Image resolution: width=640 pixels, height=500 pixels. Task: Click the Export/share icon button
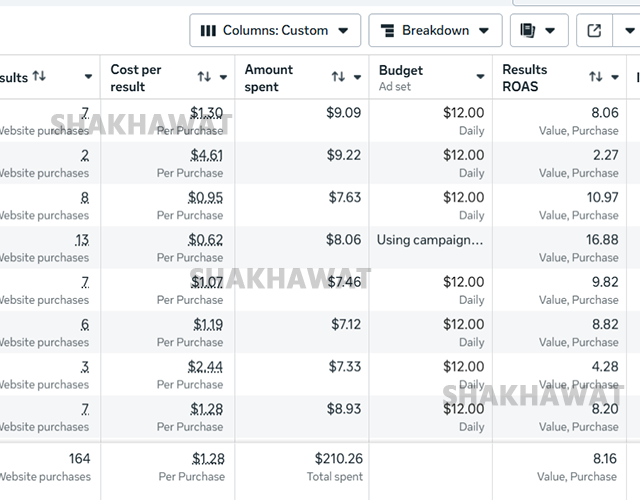pyautogui.click(x=594, y=30)
